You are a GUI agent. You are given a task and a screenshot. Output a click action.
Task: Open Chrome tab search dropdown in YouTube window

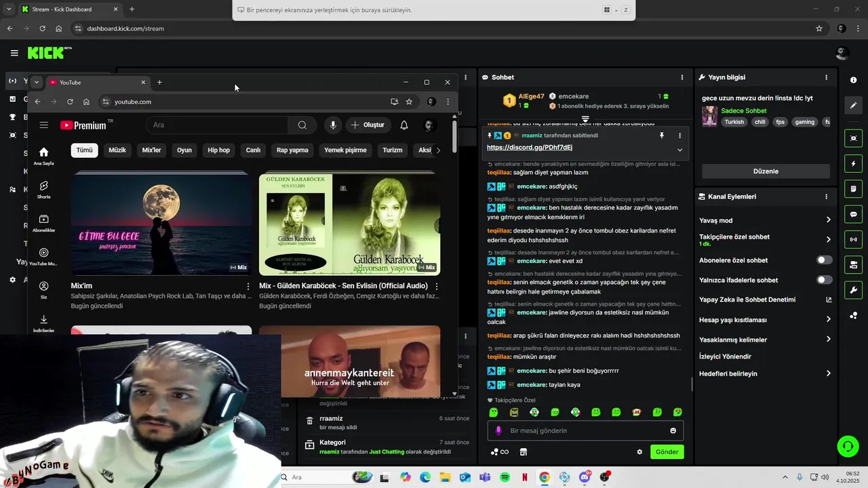click(x=36, y=82)
